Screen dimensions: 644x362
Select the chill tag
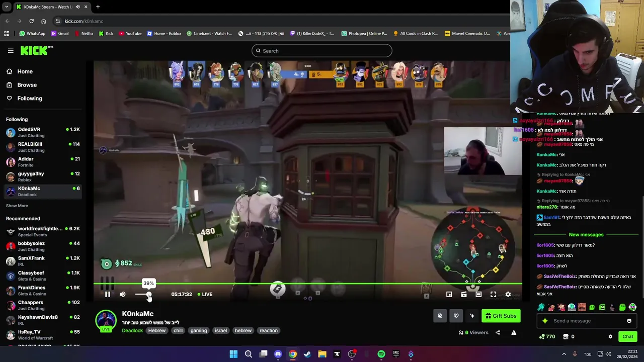178,330
